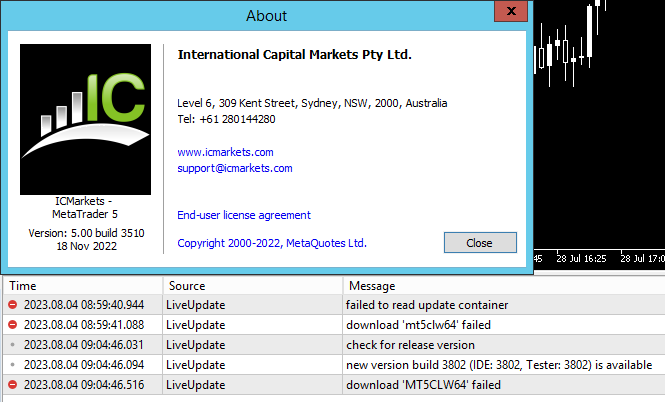The image size is (665, 402).
Task: Open the support@icmarkets.com email link
Action: [x=235, y=168]
